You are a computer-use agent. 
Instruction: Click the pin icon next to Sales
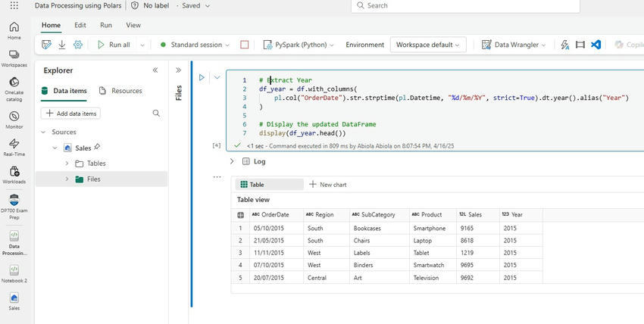tap(97, 147)
